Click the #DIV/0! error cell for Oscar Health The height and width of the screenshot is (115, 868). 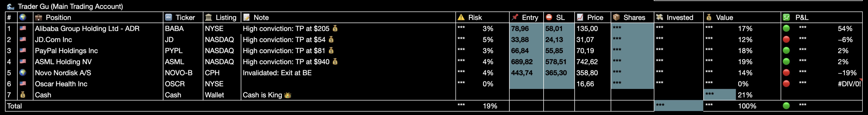pyautogui.click(x=849, y=84)
